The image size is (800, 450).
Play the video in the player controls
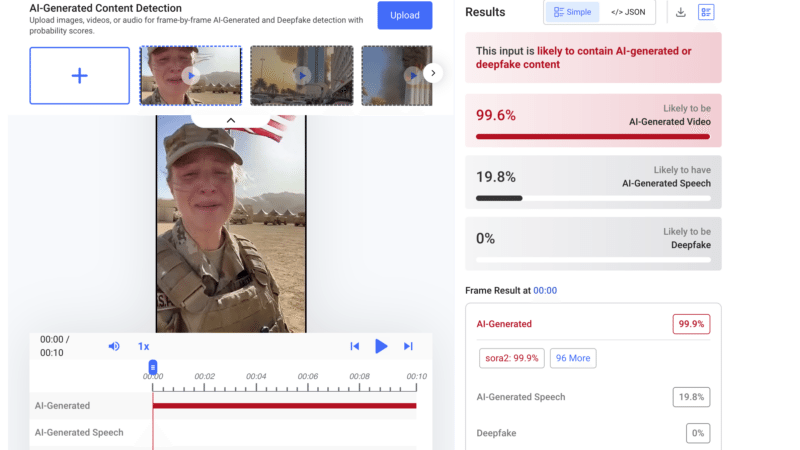coord(381,346)
